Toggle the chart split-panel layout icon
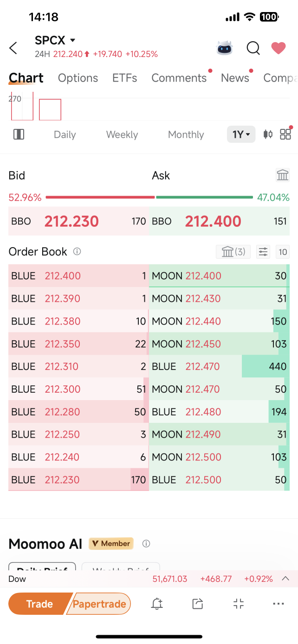 coord(19,134)
